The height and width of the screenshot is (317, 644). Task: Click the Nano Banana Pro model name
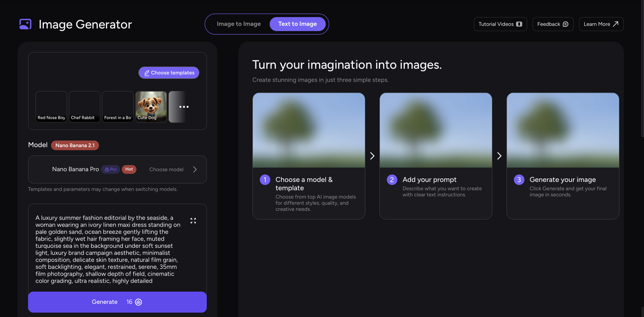76,169
